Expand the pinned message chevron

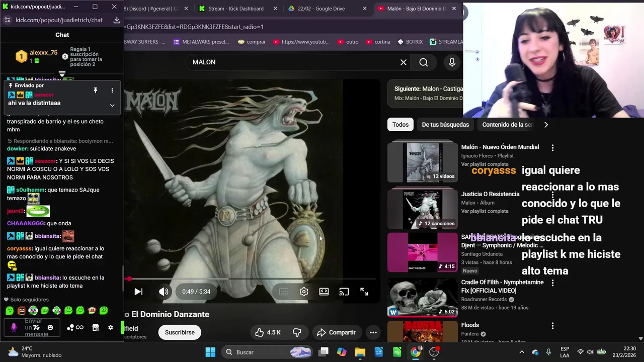[x=112, y=105]
